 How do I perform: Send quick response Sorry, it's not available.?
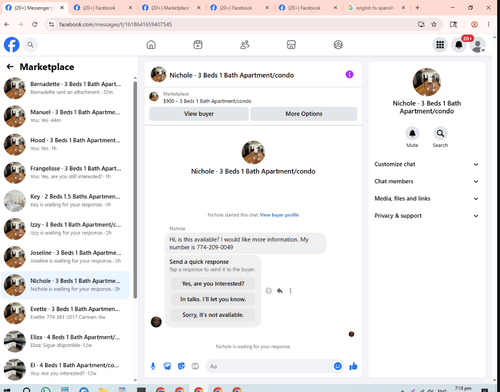pos(213,315)
